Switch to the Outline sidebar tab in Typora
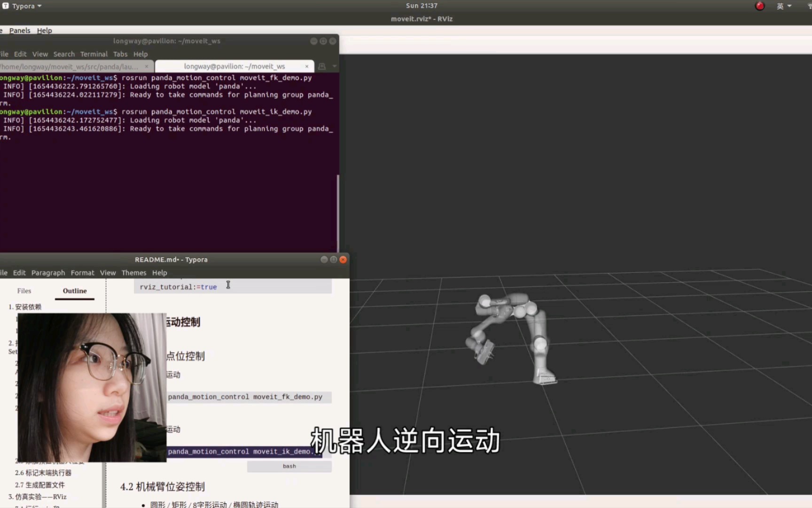Screen dimensions: 812x508 pyautogui.click(x=75, y=291)
